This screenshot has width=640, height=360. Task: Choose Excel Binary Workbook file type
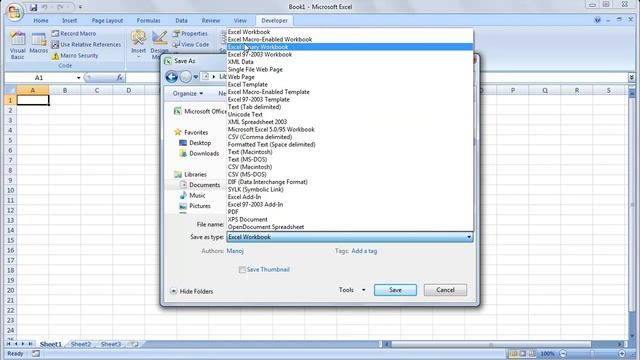tap(350, 47)
